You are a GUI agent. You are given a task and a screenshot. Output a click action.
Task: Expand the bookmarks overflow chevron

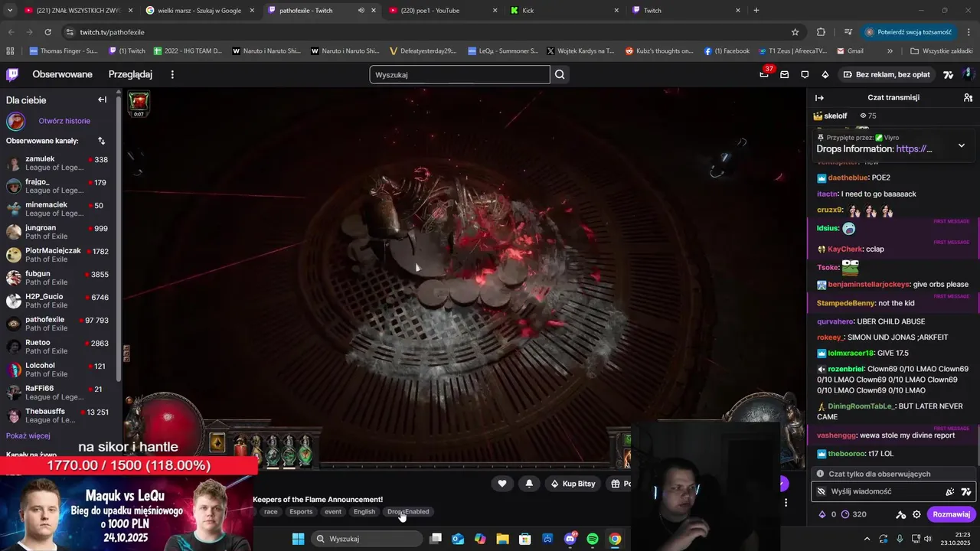click(890, 51)
